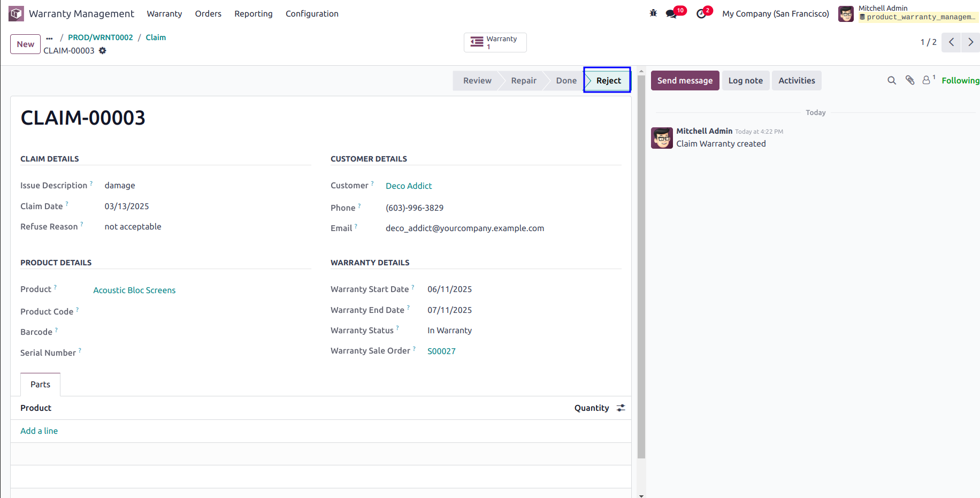Show help tooltip for Customer

[x=372, y=183]
